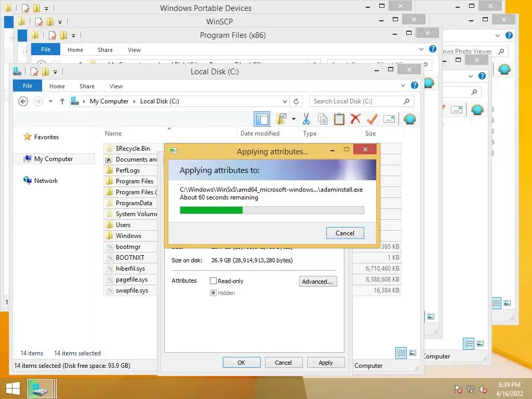The width and height of the screenshot is (532, 399).
Task: Sort by Date modified column header
Action: (x=260, y=134)
